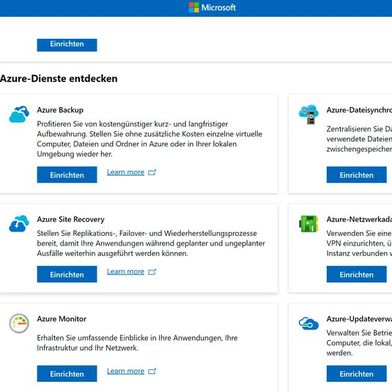The height and width of the screenshot is (392, 392).
Task: Click the 'Azure-Updateverwa' card title
Action: [x=359, y=319]
